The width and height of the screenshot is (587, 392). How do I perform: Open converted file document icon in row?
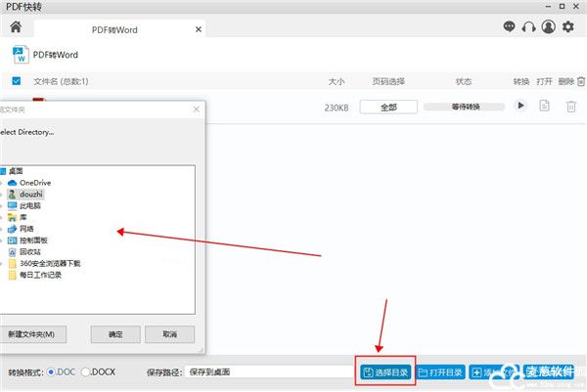tap(545, 106)
